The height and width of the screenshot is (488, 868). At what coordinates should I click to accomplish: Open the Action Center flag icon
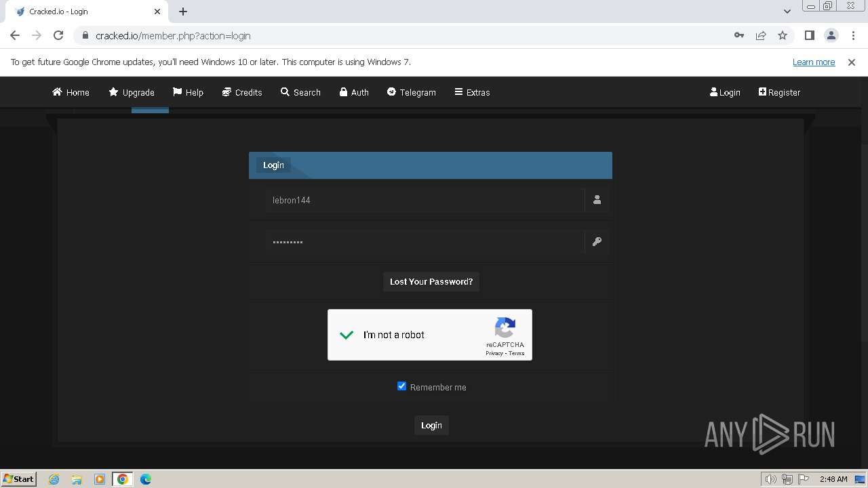pyautogui.click(x=804, y=479)
